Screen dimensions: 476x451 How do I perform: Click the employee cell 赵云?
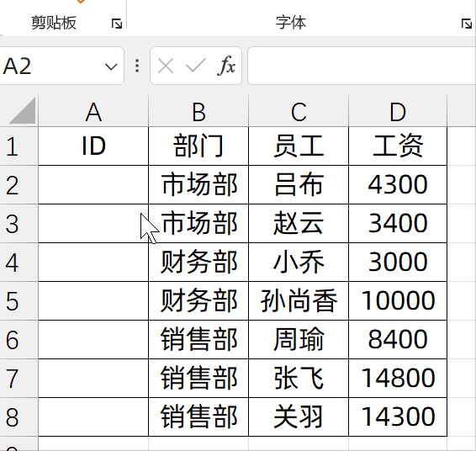[x=299, y=223]
